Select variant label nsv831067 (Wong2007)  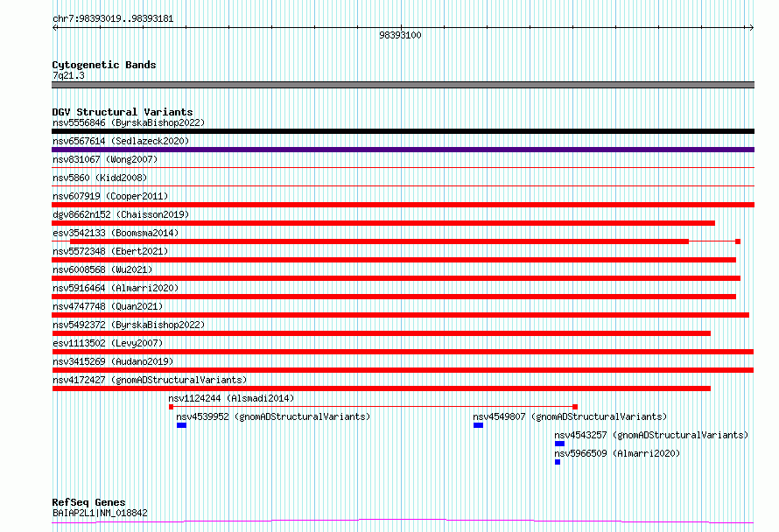click(x=105, y=159)
